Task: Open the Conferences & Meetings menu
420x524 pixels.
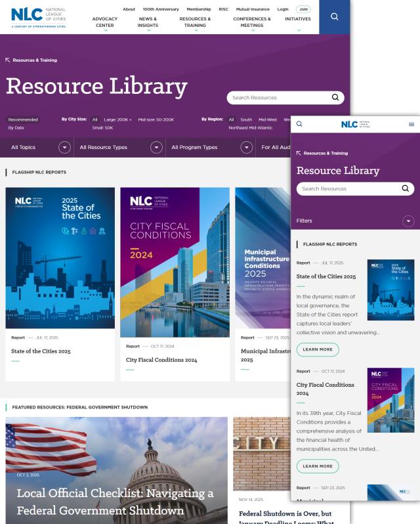Action: [251, 23]
